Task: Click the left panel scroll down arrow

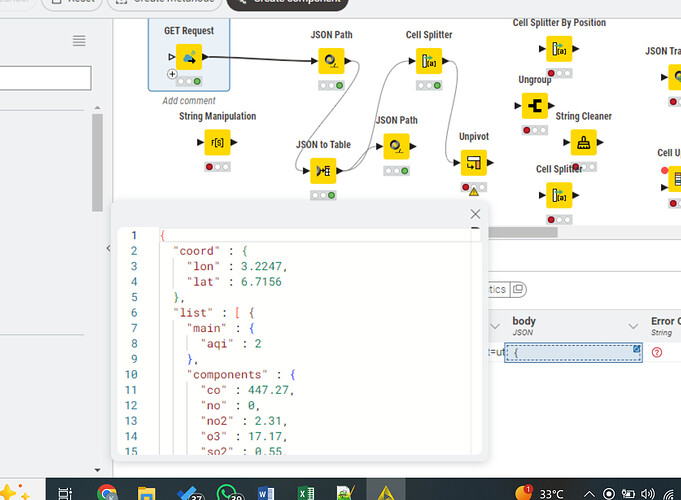Action: pyautogui.click(x=97, y=470)
